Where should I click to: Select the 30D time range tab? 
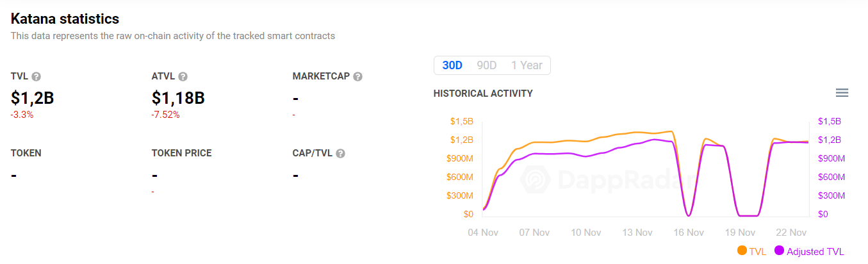[452, 65]
